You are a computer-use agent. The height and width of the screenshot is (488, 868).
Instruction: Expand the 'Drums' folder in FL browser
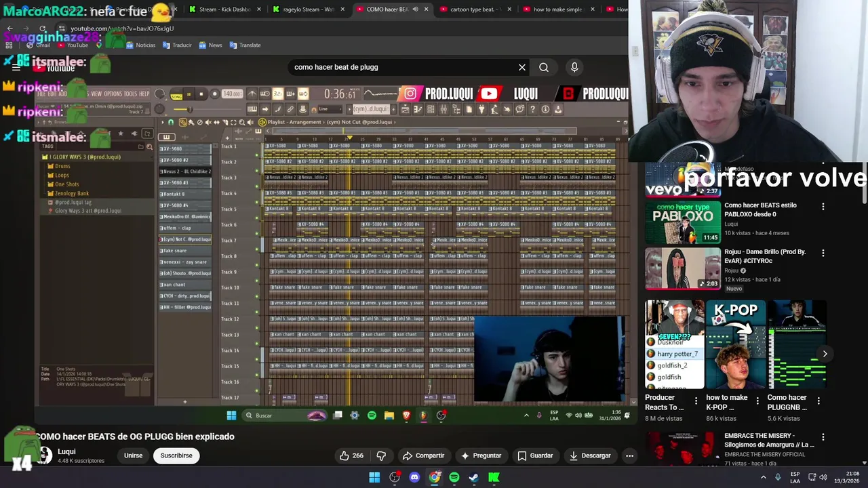tap(62, 166)
